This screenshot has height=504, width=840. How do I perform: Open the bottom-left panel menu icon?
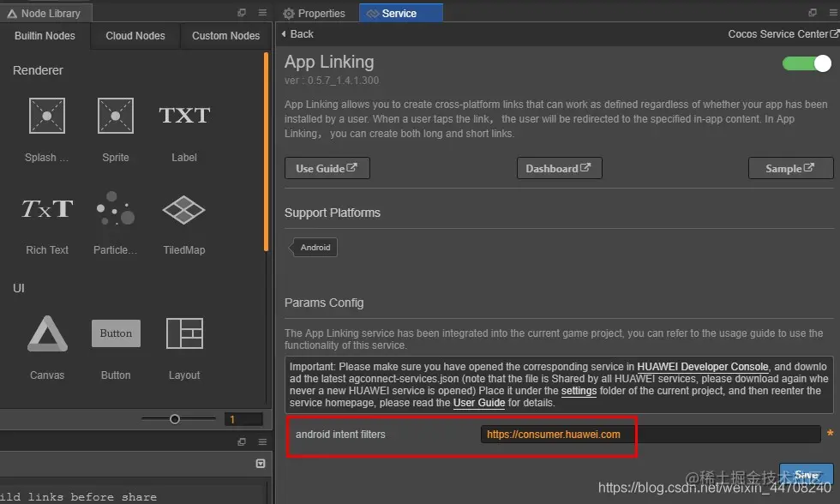click(x=262, y=442)
